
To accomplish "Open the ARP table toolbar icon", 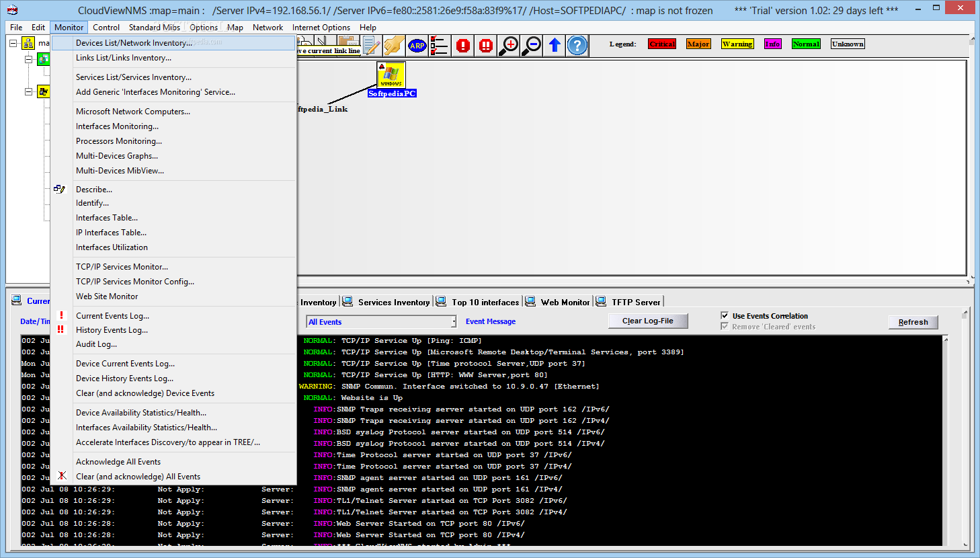I will (417, 45).
